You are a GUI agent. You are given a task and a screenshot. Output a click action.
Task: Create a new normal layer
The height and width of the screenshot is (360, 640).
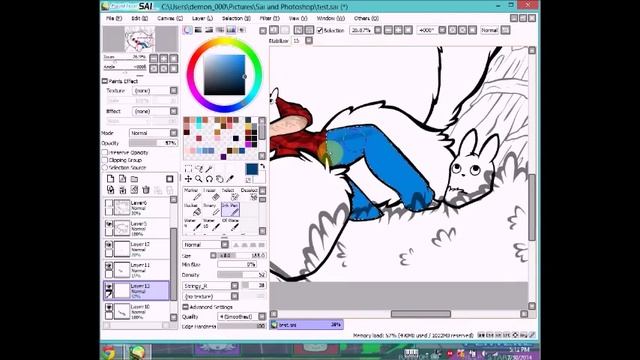[x=111, y=179]
